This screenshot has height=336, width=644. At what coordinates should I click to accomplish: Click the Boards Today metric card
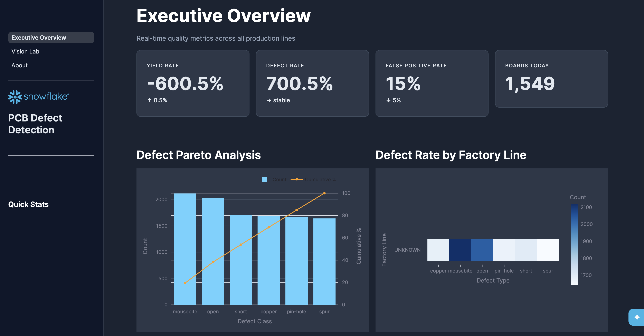tap(551, 79)
